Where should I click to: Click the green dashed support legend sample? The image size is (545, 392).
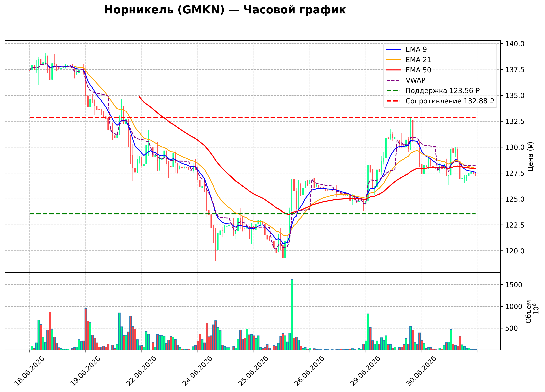(393, 91)
